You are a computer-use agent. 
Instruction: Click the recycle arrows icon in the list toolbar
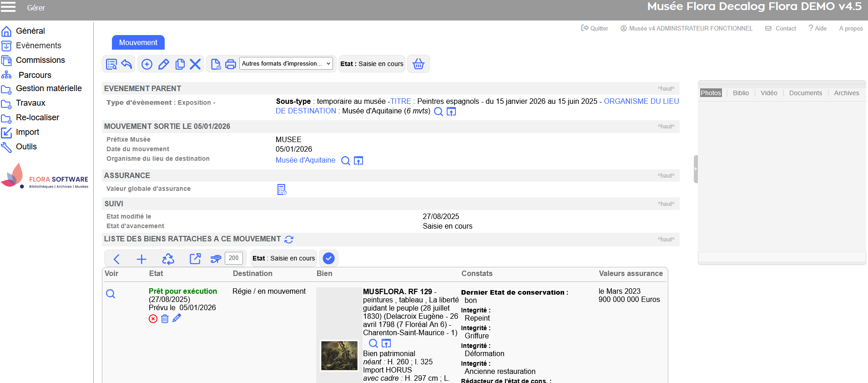[x=168, y=259]
